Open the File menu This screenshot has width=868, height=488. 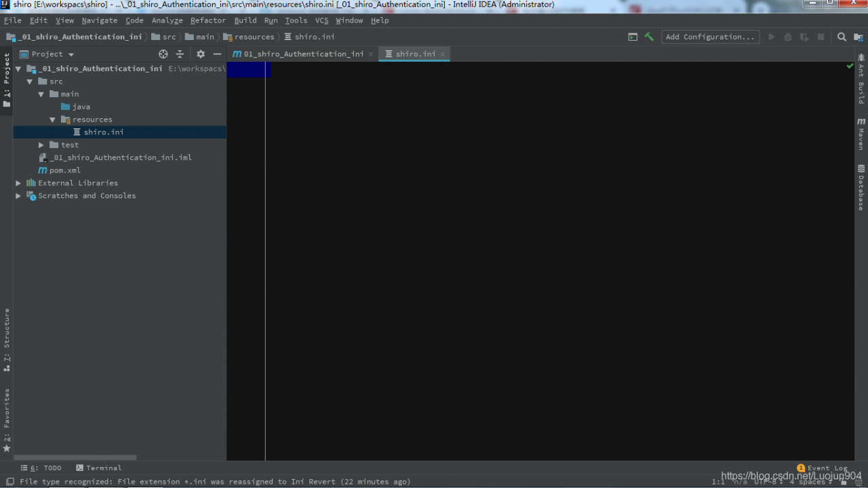coord(13,20)
